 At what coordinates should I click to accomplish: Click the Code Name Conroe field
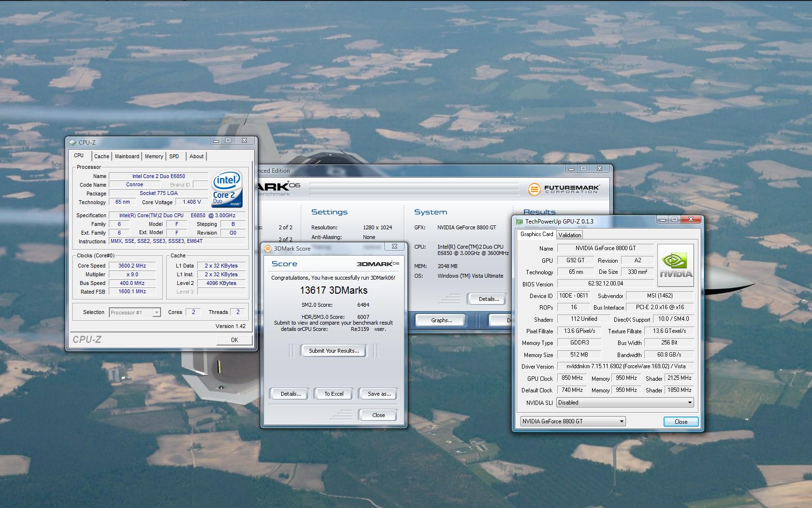click(135, 185)
